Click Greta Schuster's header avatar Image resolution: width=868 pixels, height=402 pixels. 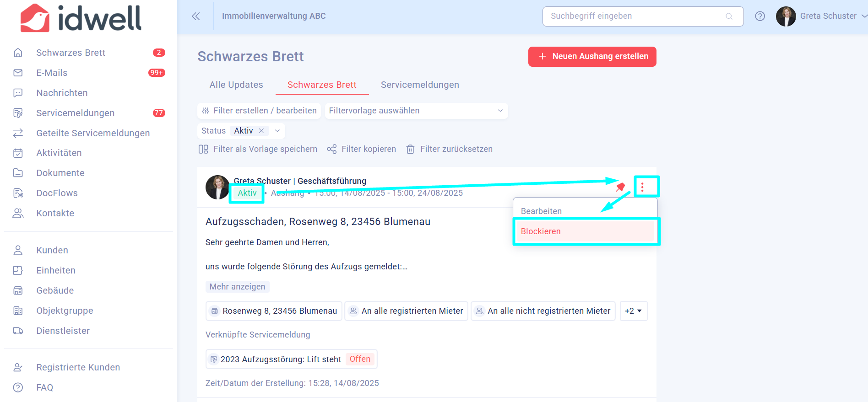click(786, 16)
